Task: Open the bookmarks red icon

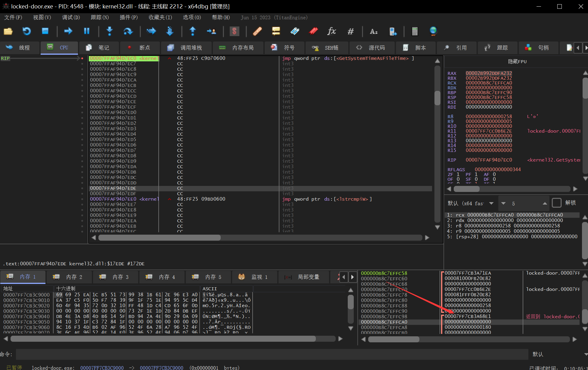Action: (x=313, y=31)
